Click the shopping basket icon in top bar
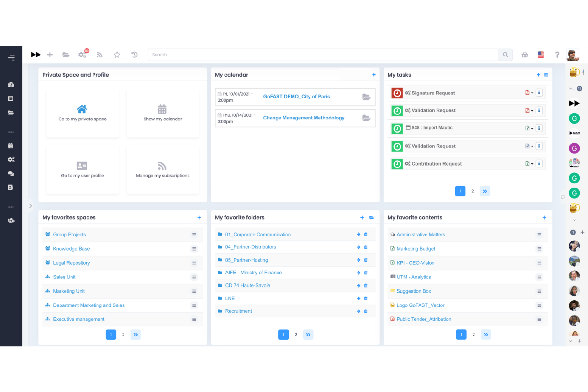 point(525,55)
